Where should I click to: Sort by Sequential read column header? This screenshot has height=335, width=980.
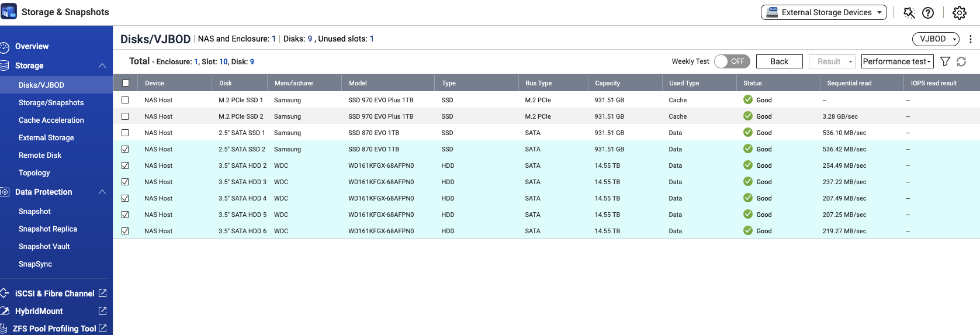coord(849,83)
